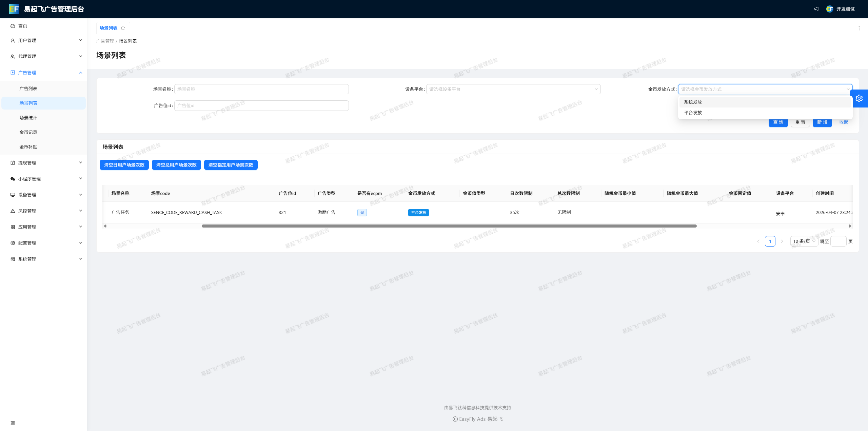Viewport: 868px width, 431px height.
Task: Click 清空总用户场景次数 button
Action: (176, 165)
